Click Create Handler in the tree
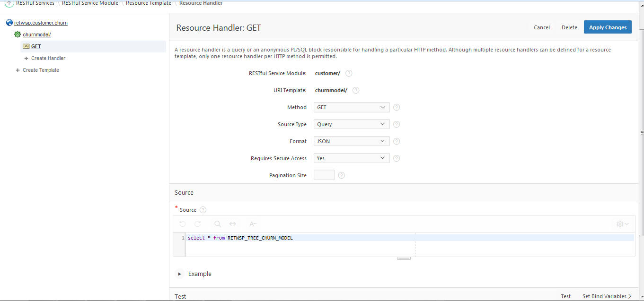Image resolution: width=644 pixels, height=301 pixels. pyautogui.click(x=48, y=58)
